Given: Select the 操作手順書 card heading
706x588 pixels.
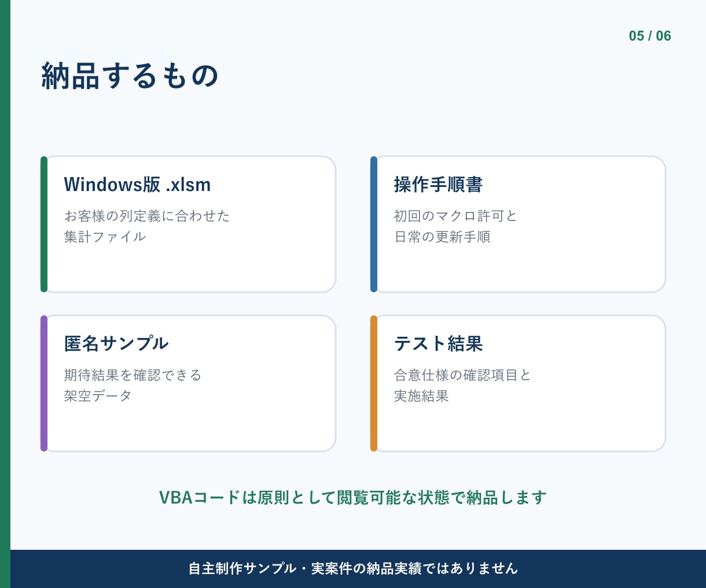Looking at the screenshot, I should (438, 185).
